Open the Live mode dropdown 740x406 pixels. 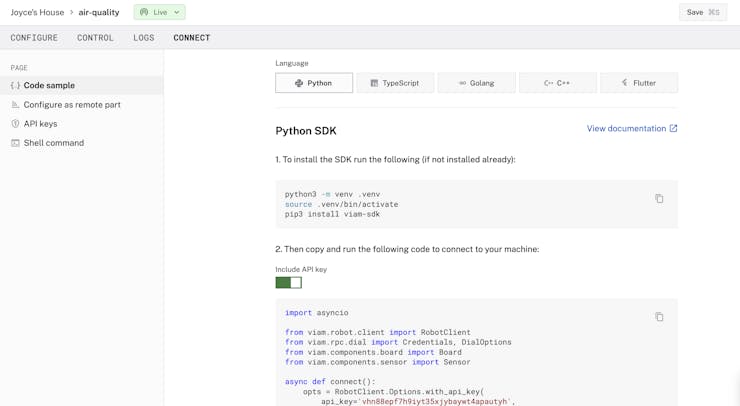tap(160, 13)
